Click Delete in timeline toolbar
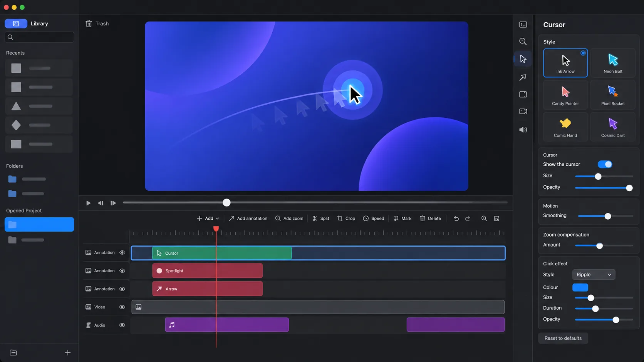The image size is (644, 362). coord(430,219)
